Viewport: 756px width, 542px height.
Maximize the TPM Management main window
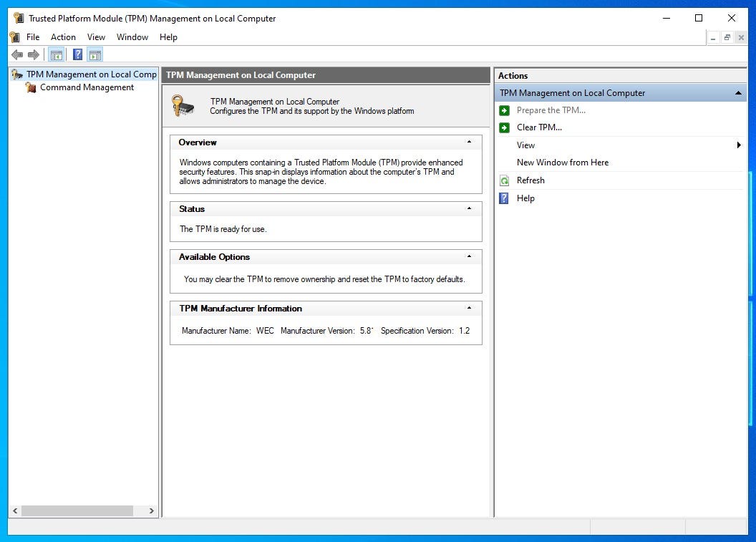pos(699,19)
